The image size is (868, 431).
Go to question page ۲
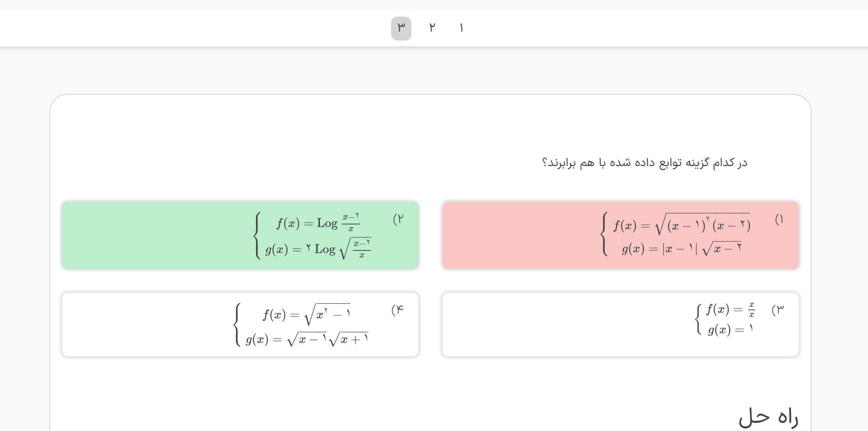[x=432, y=28]
